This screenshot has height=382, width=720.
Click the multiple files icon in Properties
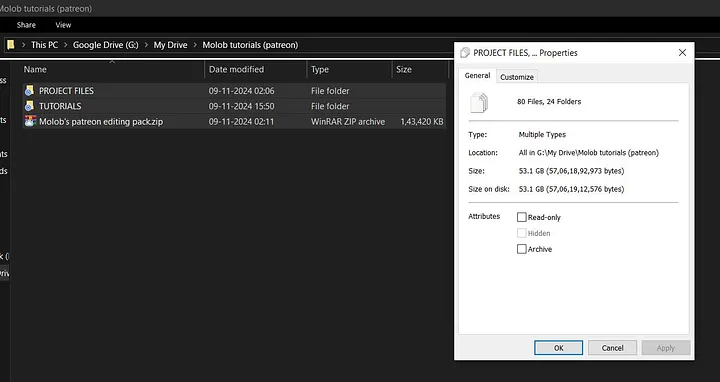(x=479, y=102)
